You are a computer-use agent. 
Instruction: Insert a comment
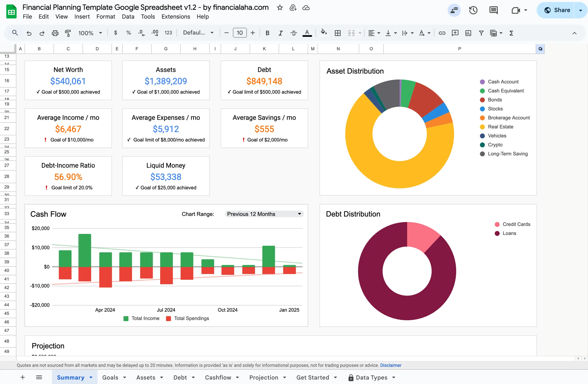point(455,33)
